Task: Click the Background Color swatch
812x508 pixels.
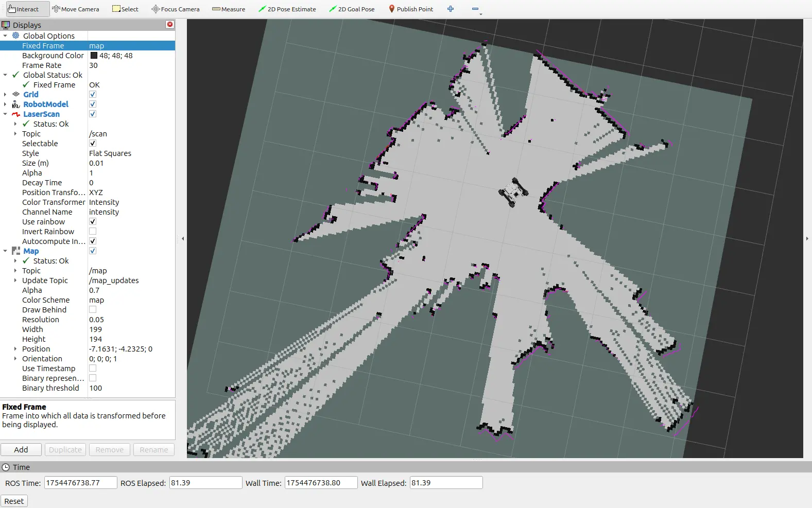Action: 94,56
